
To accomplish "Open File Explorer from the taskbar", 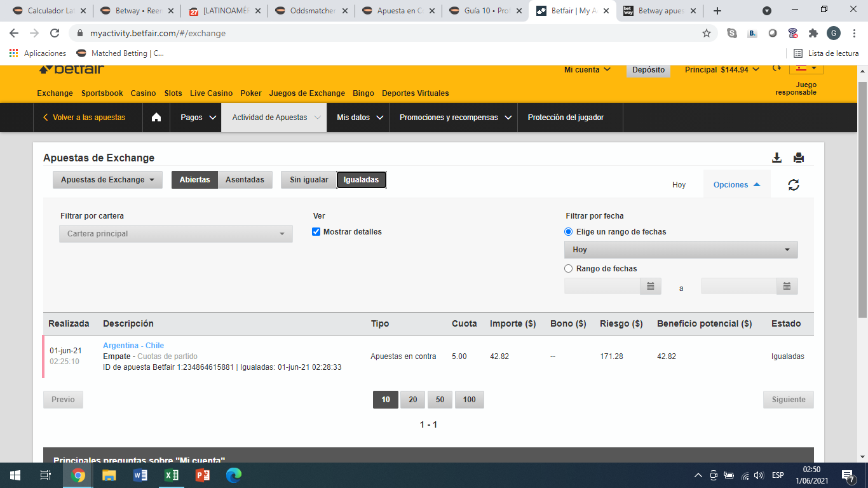I will coord(109,475).
